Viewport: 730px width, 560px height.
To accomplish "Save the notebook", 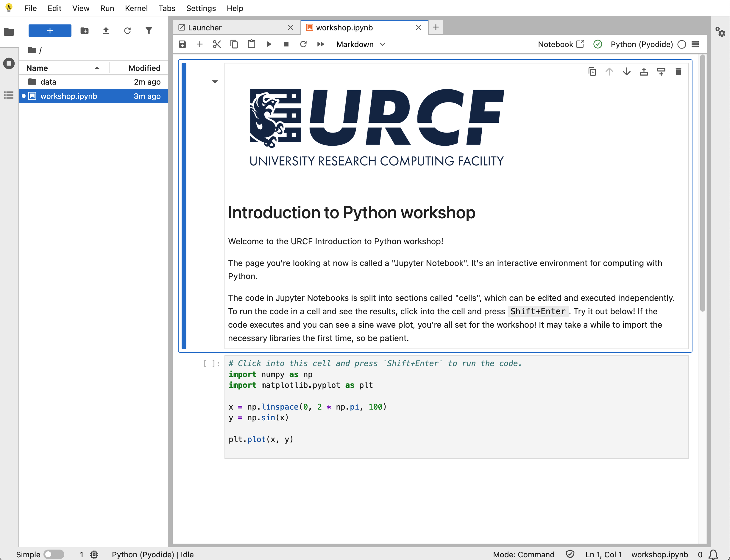I will pyautogui.click(x=182, y=44).
